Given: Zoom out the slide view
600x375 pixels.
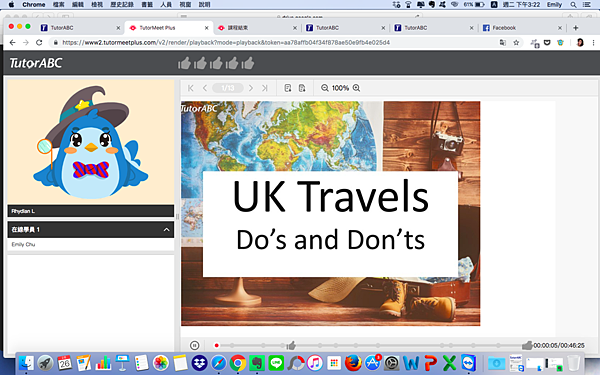Looking at the screenshot, I should pos(324,88).
